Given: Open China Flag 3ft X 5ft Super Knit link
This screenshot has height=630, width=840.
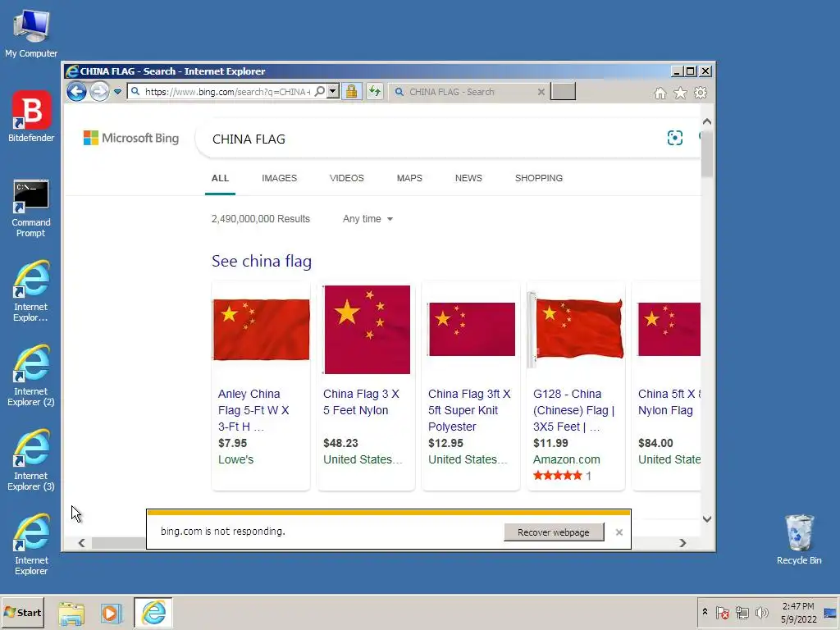Looking at the screenshot, I should point(469,410).
